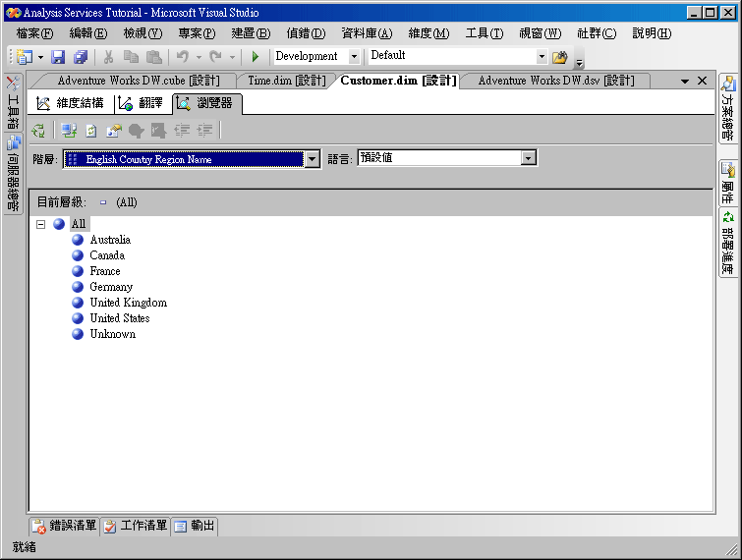Click the Undo arrow icon

pyautogui.click(x=183, y=57)
